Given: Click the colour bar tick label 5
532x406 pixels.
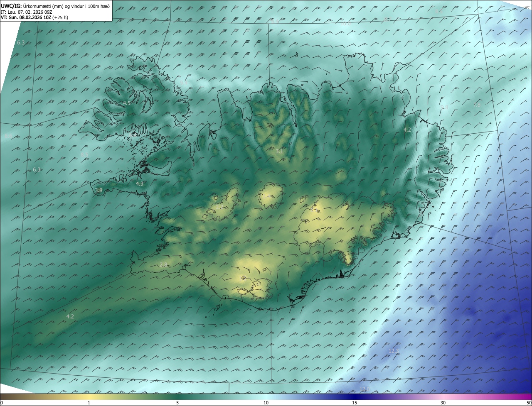Looking at the screenshot, I should (x=177, y=403).
